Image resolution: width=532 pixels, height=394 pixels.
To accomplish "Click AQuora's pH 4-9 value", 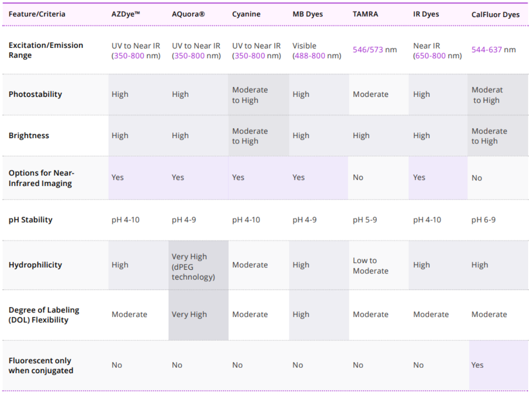I will click(x=184, y=220).
